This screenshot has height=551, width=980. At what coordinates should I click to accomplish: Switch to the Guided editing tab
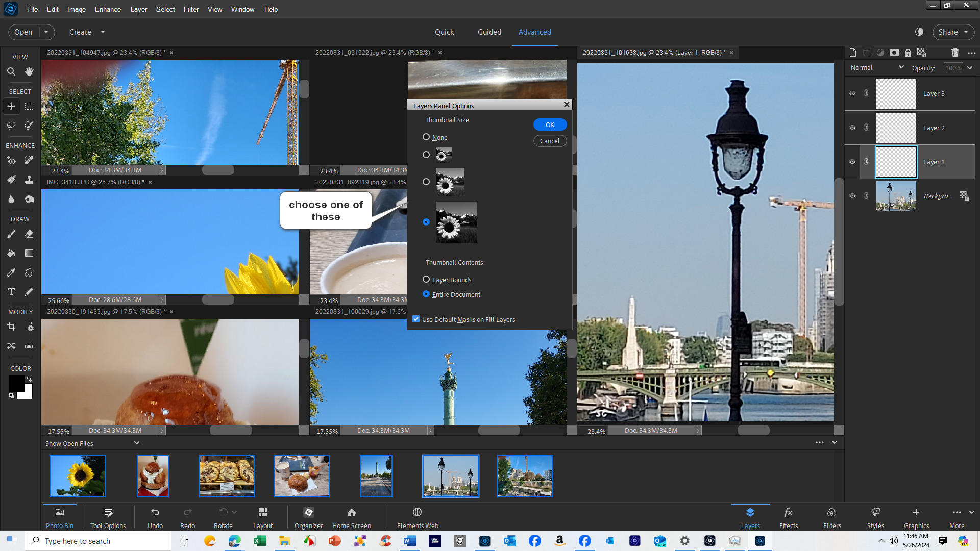click(x=489, y=32)
